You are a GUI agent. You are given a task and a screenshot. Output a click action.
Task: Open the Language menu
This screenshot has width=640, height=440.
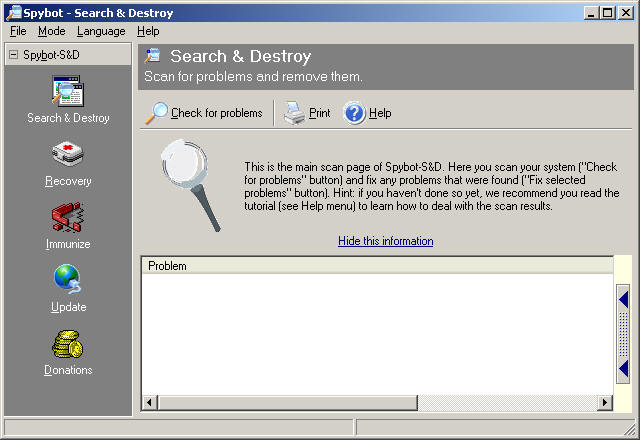101,31
